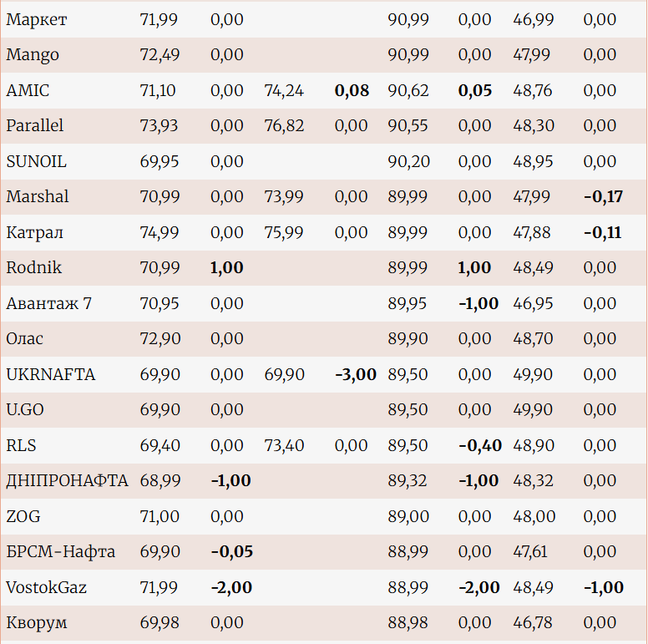Viewport: 648px width, 644px height.
Task: Click the Mango station name
Action: (x=33, y=55)
